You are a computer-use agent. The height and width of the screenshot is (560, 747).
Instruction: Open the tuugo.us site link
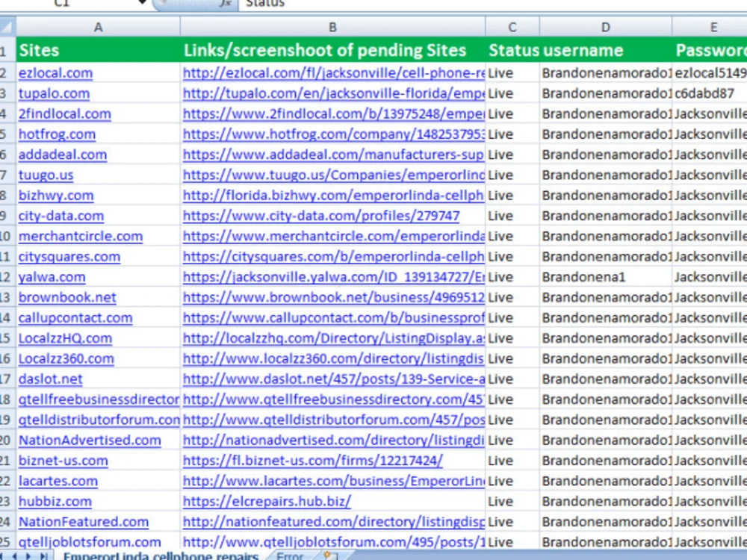pos(46,175)
